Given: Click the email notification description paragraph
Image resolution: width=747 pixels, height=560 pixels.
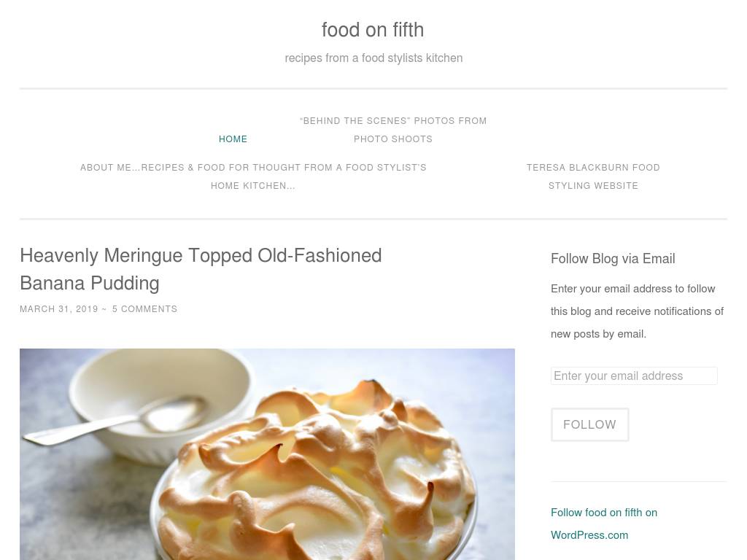Looking at the screenshot, I should [637, 311].
